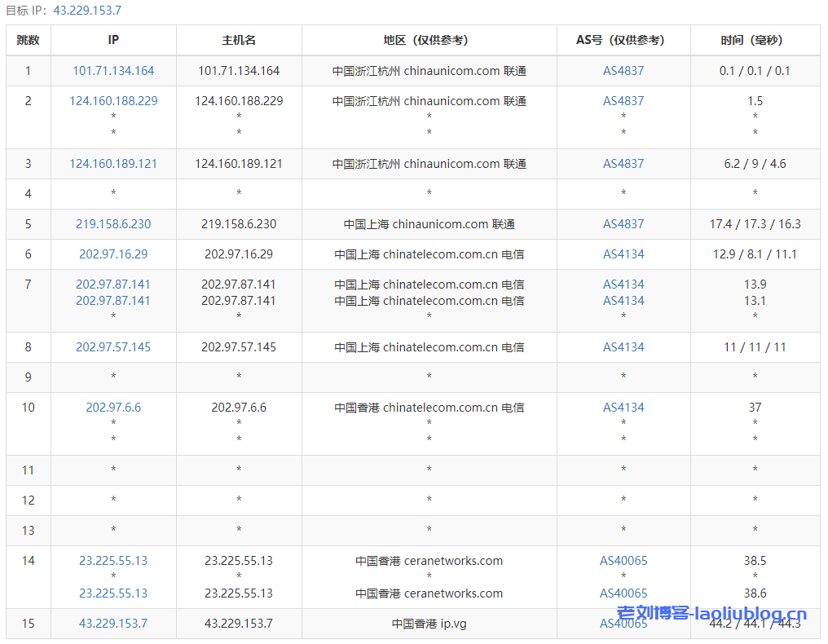Select the 地区（仅供参考）column header
Viewport: 828px width, 644px height.
pos(427,39)
